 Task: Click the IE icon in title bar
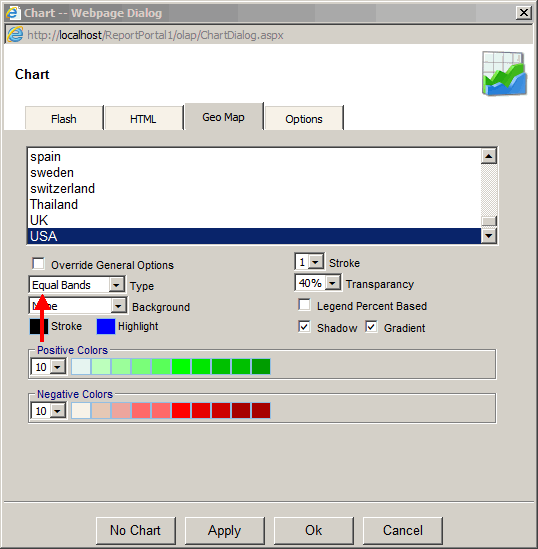pos(13,13)
